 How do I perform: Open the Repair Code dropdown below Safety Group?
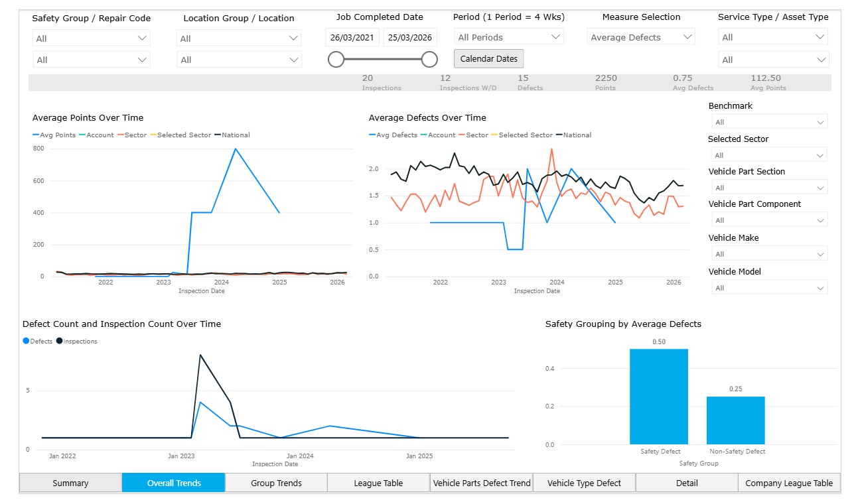coord(92,60)
